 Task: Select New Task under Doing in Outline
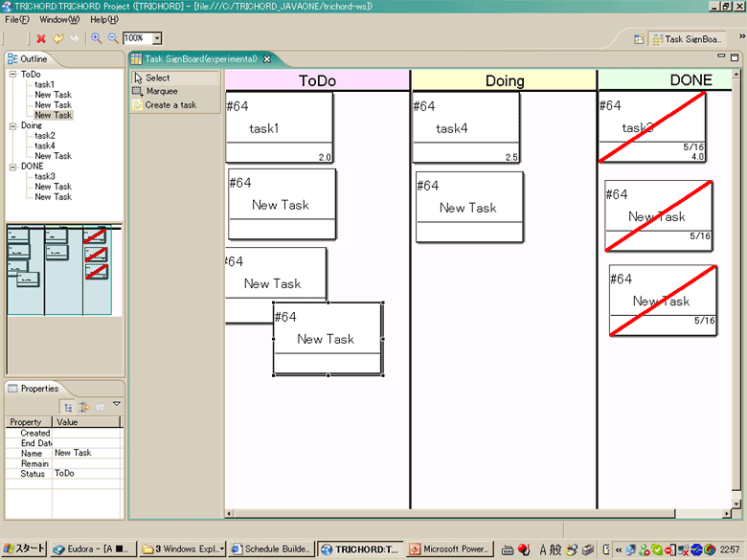coord(54,156)
